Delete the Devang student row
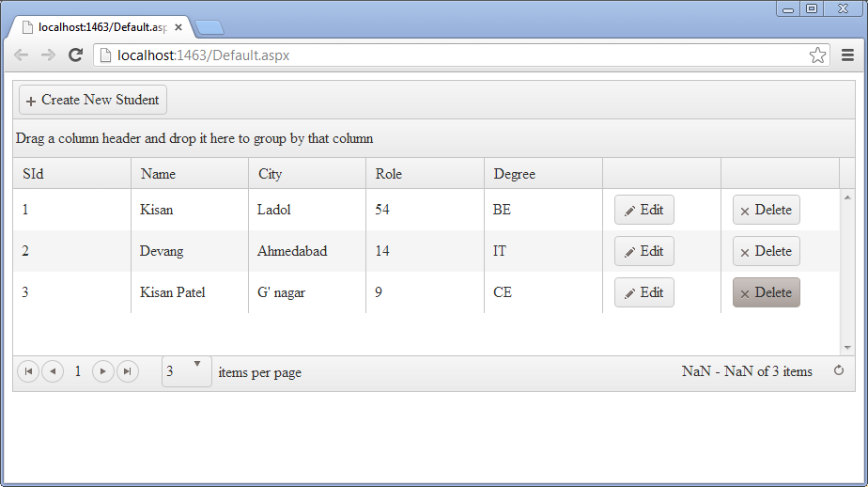Screen dimensions: 868x487 (766, 251)
